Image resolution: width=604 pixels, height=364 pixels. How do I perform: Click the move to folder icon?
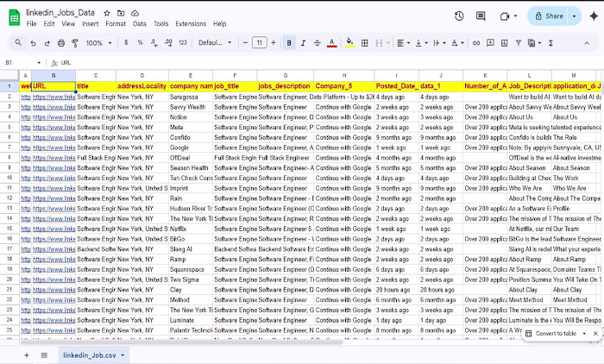coord(121,13)
